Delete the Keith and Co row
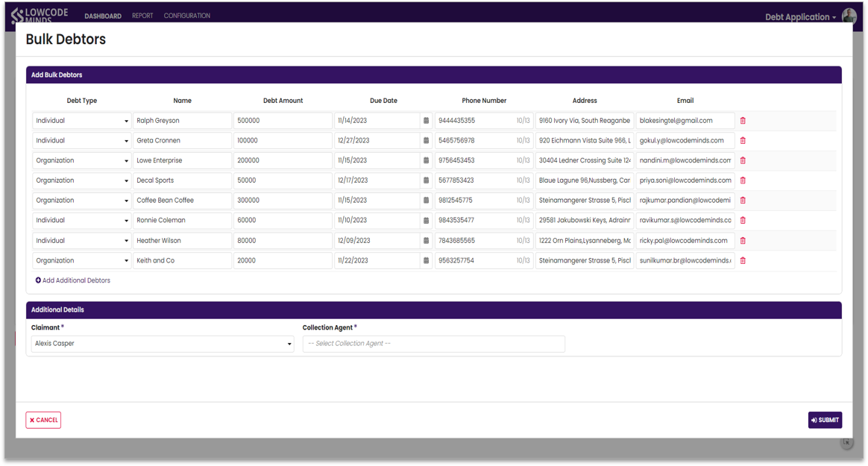 pyautogui.click(x=743, y=261)
